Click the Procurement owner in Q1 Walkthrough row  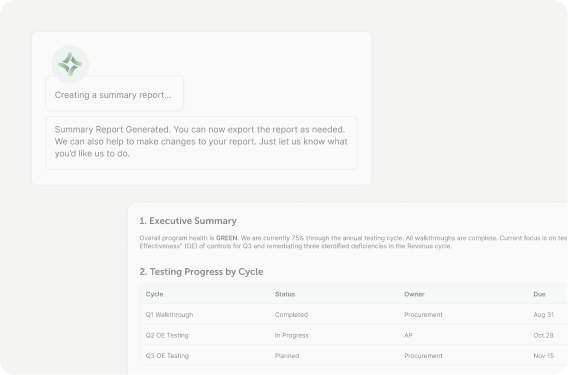(x=423, y=314)
